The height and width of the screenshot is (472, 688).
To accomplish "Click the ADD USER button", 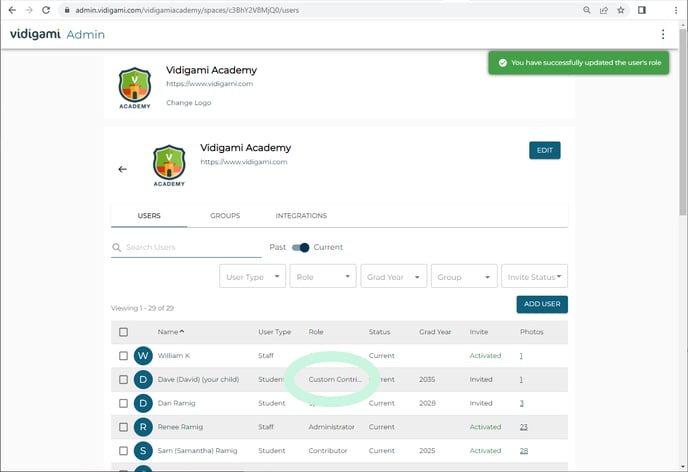I will 542,304.
